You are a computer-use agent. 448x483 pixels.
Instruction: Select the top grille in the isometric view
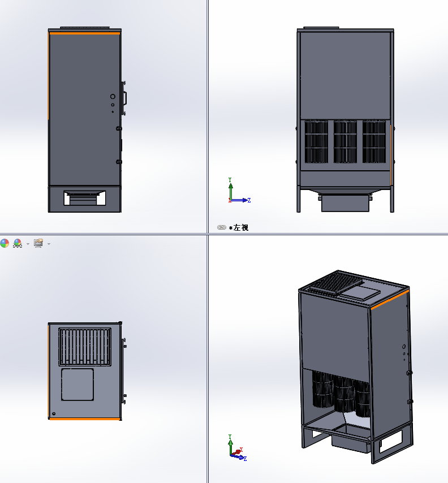[336, 283]
